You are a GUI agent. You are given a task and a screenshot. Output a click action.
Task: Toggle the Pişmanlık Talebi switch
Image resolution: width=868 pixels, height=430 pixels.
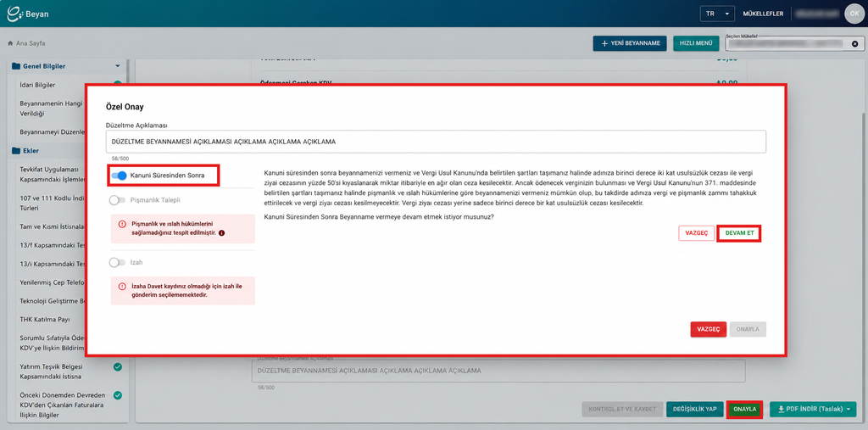point(117,200)
